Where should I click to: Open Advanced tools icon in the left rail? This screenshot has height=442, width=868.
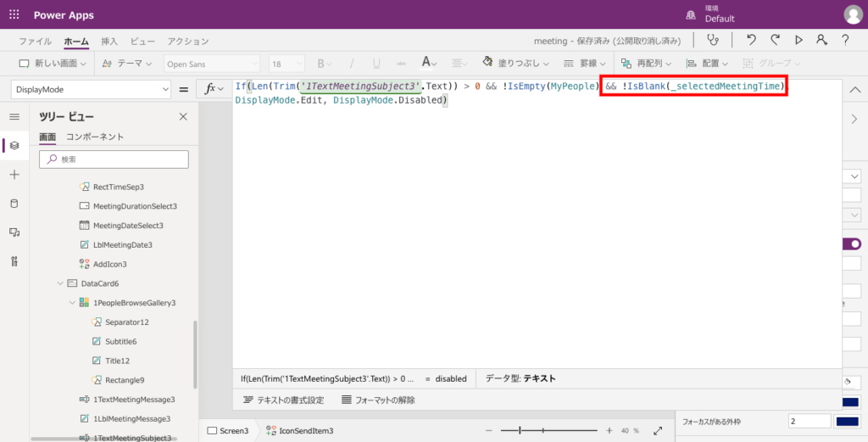coord(14,261)
